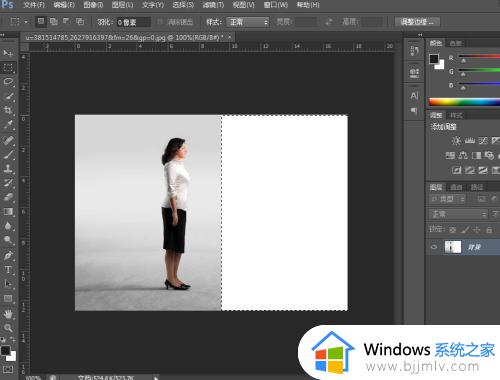Select the Zoom tool
Viewport: 500px width, 380px height.
(x=8, y=328)
